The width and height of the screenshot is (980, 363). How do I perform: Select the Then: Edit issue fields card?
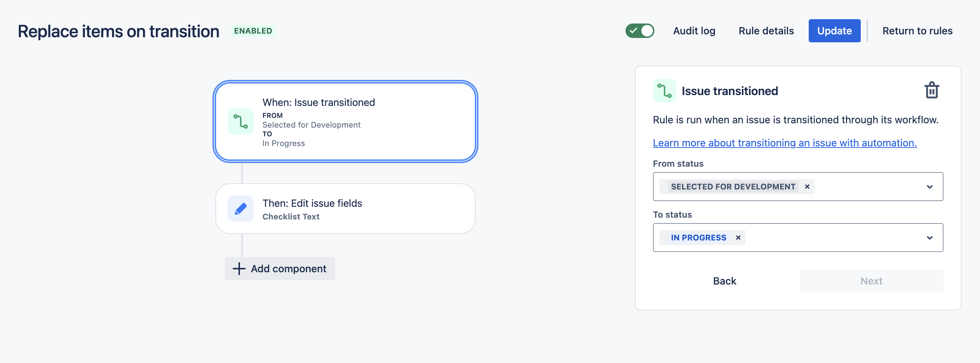[x=345, y=209]
